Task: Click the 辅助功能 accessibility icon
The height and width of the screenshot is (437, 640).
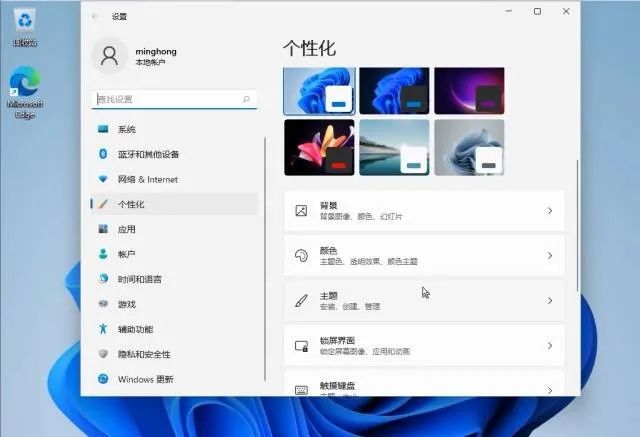Action: point(103,328)
